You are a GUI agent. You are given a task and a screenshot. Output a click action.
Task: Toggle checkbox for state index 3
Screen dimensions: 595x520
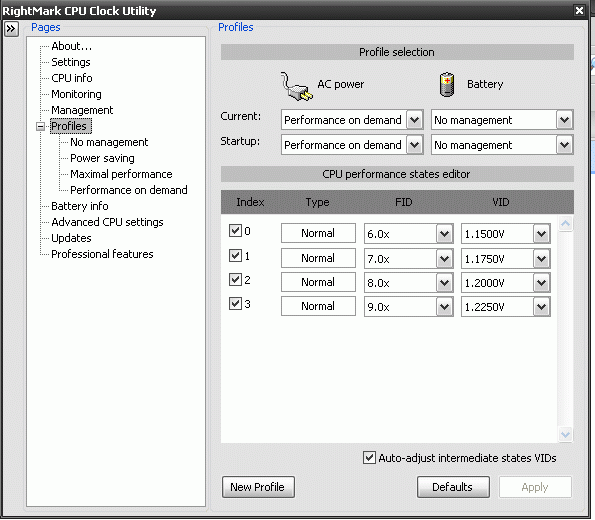coord(235,303)
